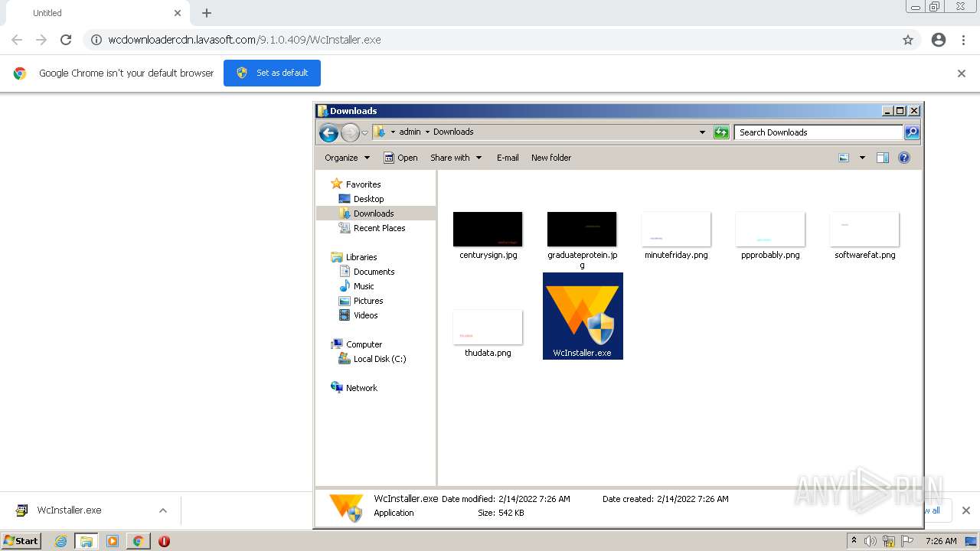The image size is (980, 551).
Task: Click Downloads in the address breadcrumb
Action: pyautogui.click(x=453, y=132)
